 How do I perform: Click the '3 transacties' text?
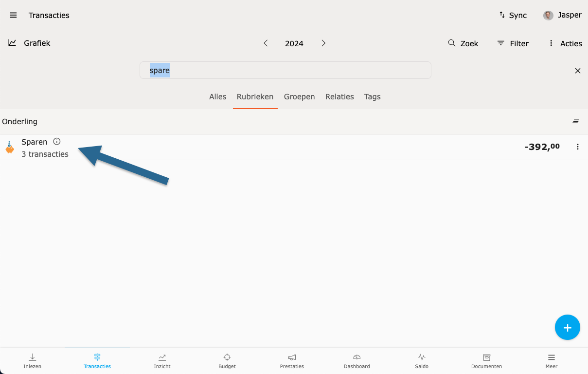pos(45,154)
